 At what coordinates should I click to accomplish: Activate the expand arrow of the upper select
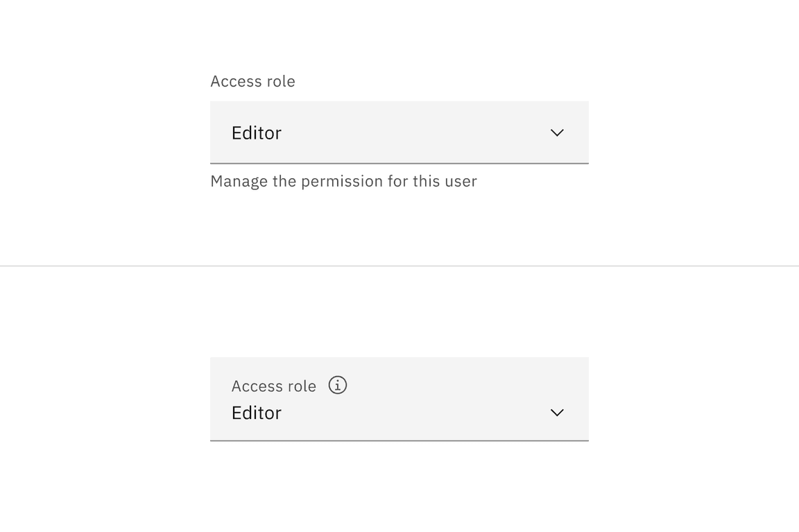tap(557, 132)
